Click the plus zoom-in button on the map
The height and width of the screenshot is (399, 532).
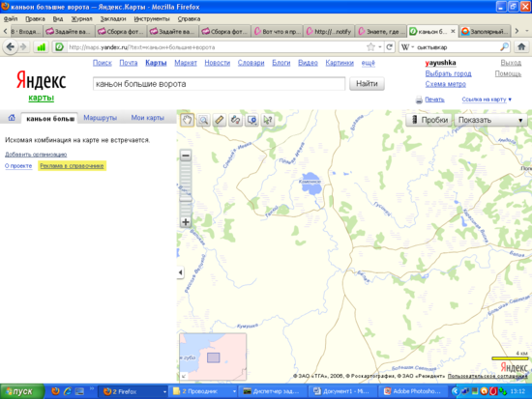(186, 222)
